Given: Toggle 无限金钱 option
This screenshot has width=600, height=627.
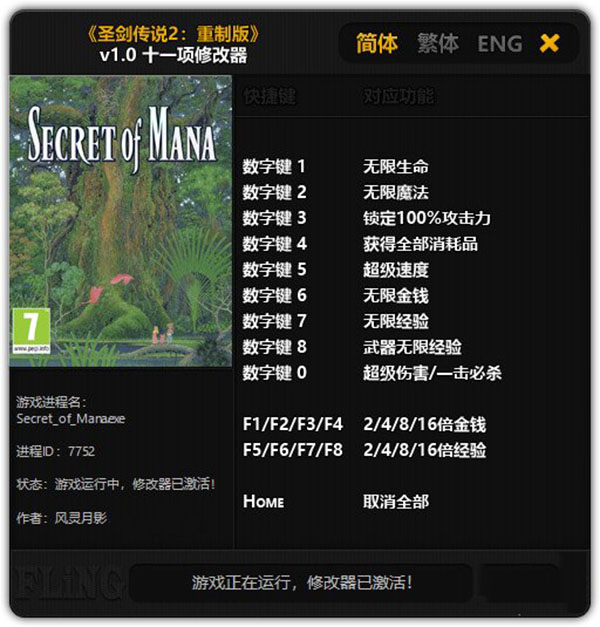Looking at the screenshot, I should click(396, 295).
